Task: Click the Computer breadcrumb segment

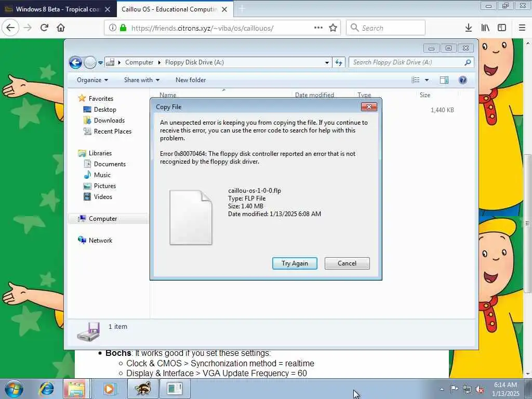Action: [139, 62]
